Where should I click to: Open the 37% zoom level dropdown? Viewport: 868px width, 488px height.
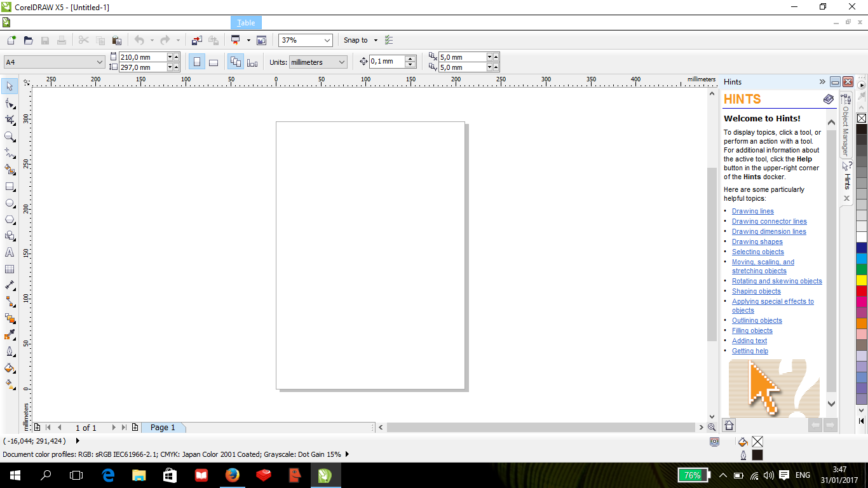click(327, 40)
